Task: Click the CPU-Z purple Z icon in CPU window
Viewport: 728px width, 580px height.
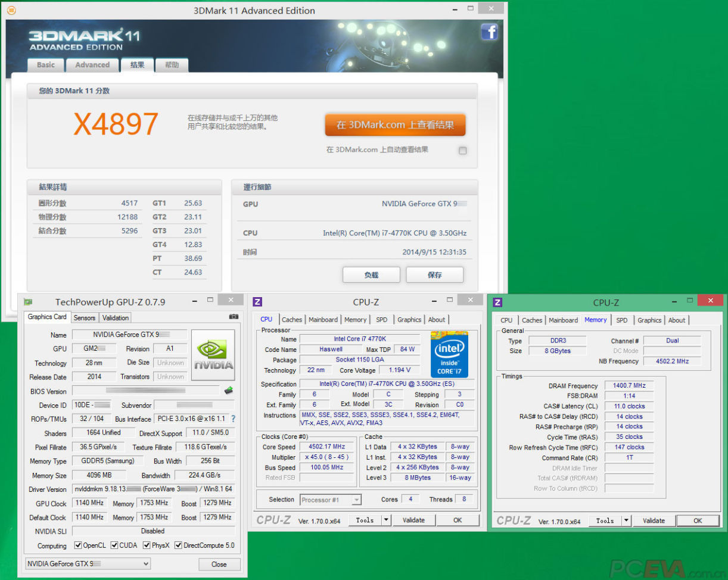Action: coord(257,302)
